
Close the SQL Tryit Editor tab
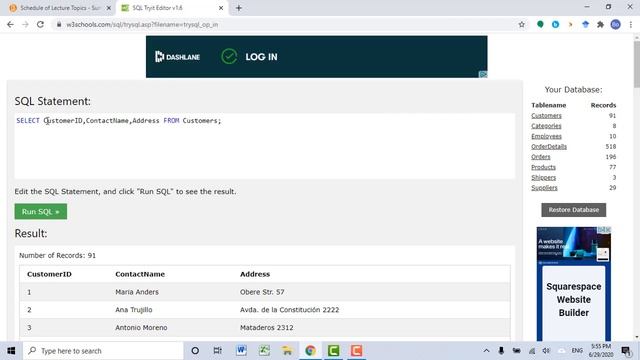point(221,8)
